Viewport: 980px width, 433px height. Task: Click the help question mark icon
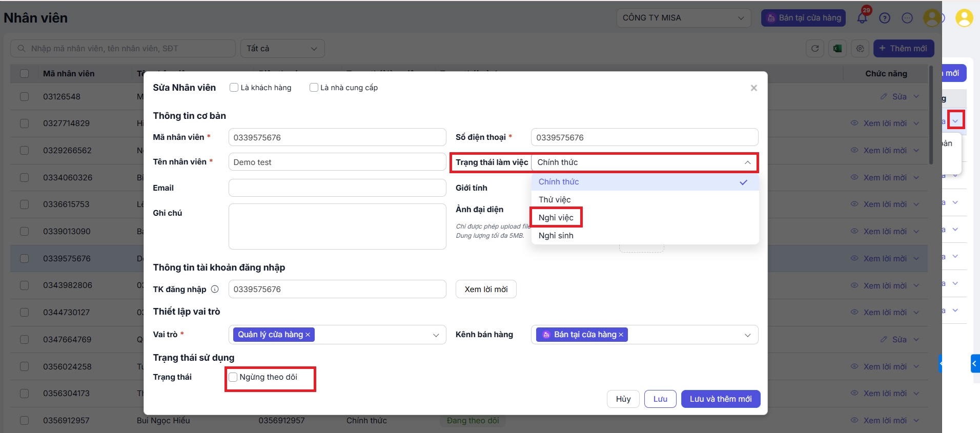coord(885,18)
